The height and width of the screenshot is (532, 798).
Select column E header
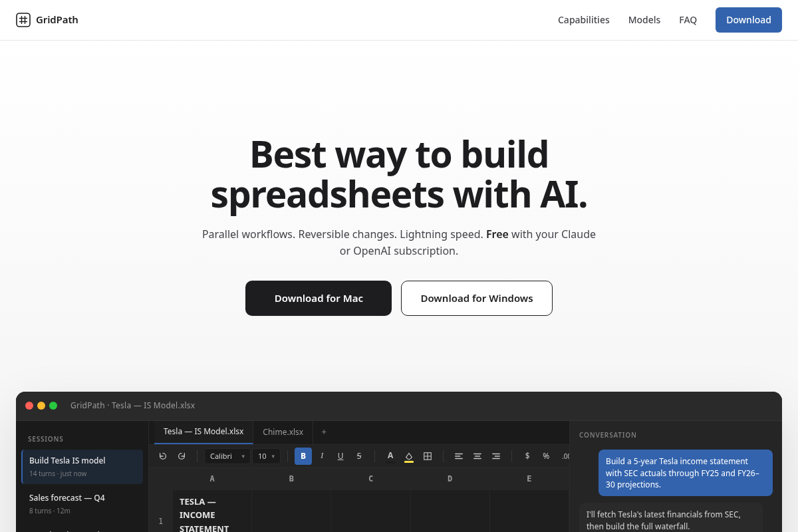(529, 479)
